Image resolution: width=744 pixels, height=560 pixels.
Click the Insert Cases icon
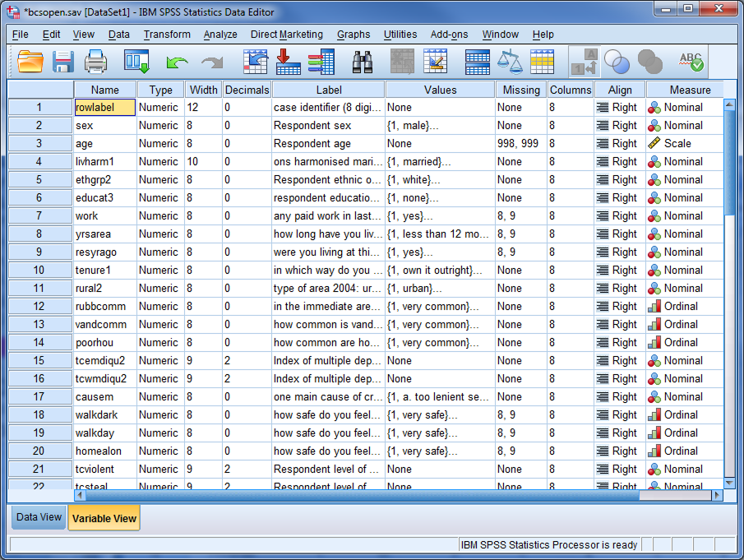[402, 62]
